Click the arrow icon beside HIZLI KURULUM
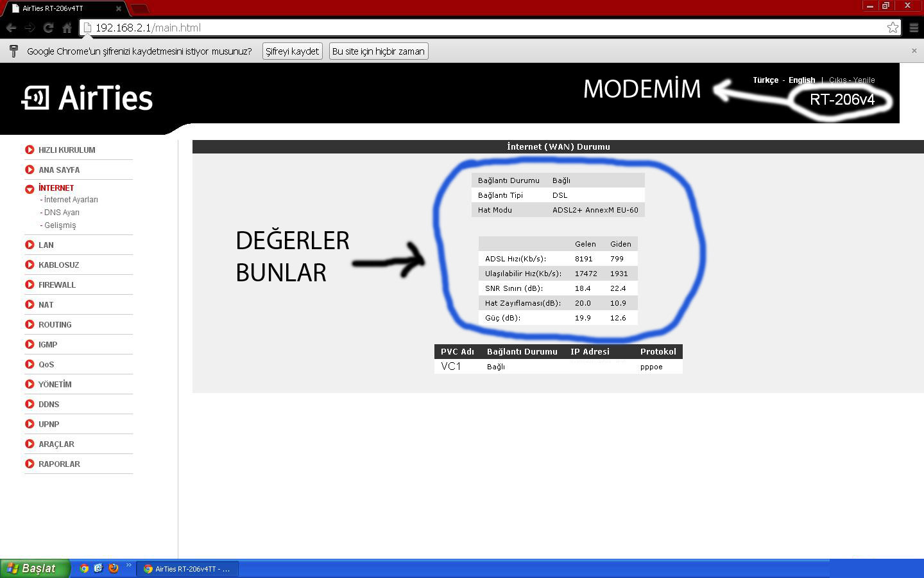Viewport: 924px width, 578px height. point(30,150)
